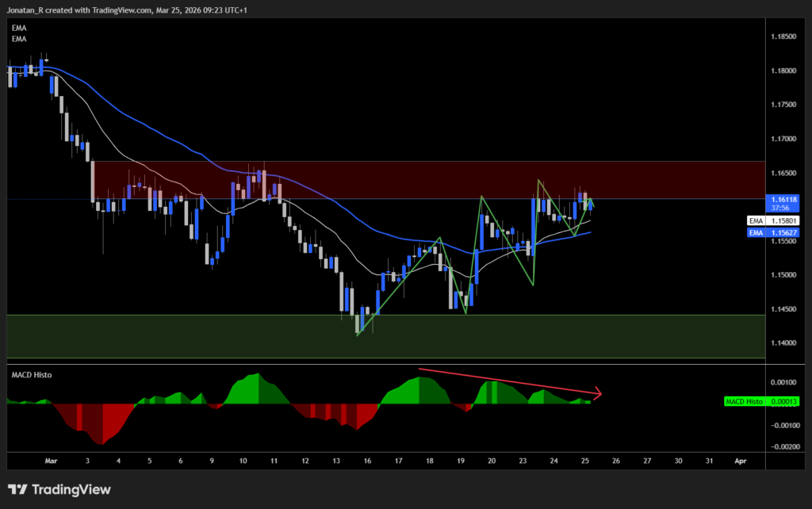The image size is (812, 509).
Task: Click the current price label 1.16118
Action: point(783,200)
